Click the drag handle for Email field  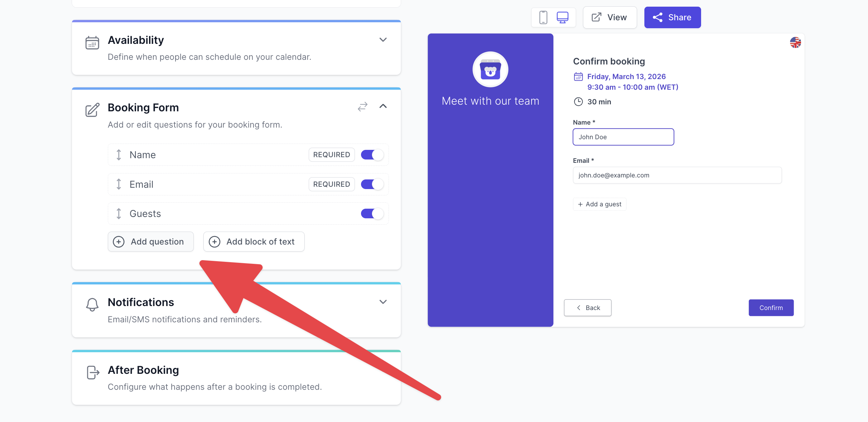click(118, 184)
